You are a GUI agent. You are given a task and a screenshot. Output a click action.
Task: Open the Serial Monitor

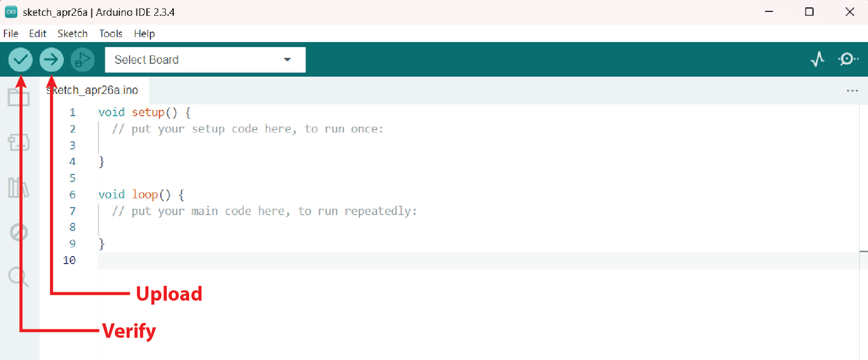point(848,59)
